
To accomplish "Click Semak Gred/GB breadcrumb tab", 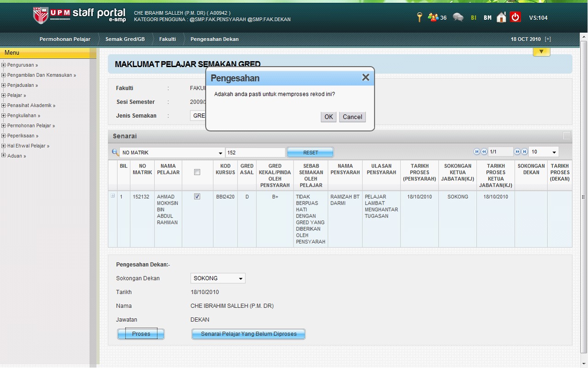I will coord(125,39).
